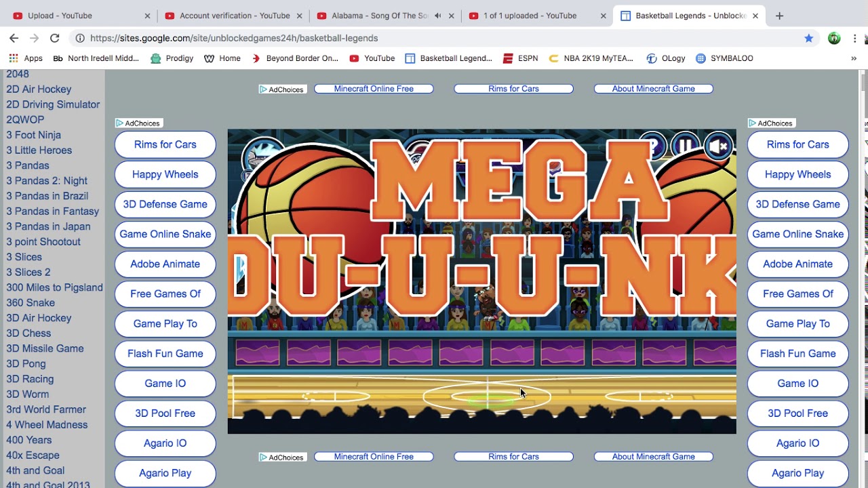868x488 pixels.
Task: Open 3rd World Farmer link
Action: click(46, 409)
